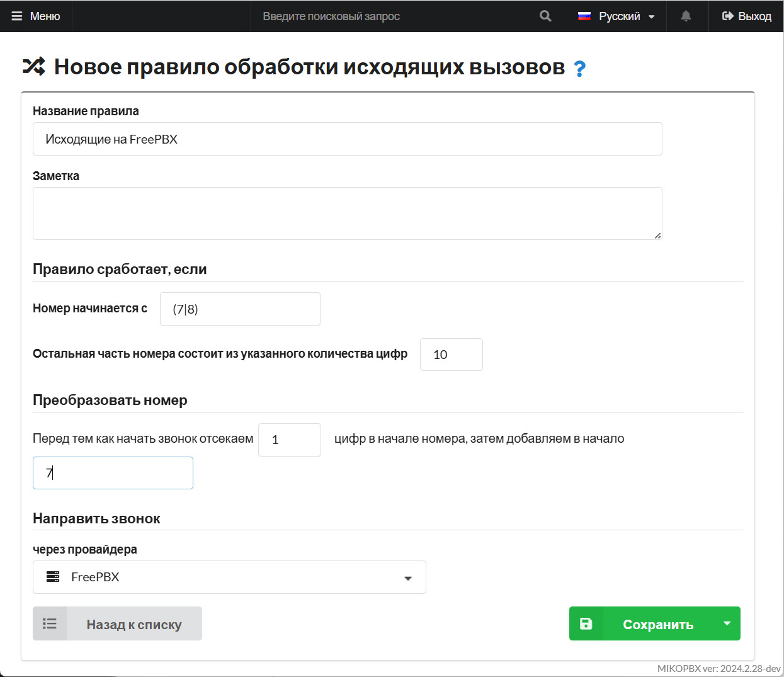
Task: Click the Russian flag icon
Action: click(x=584, y=16)
